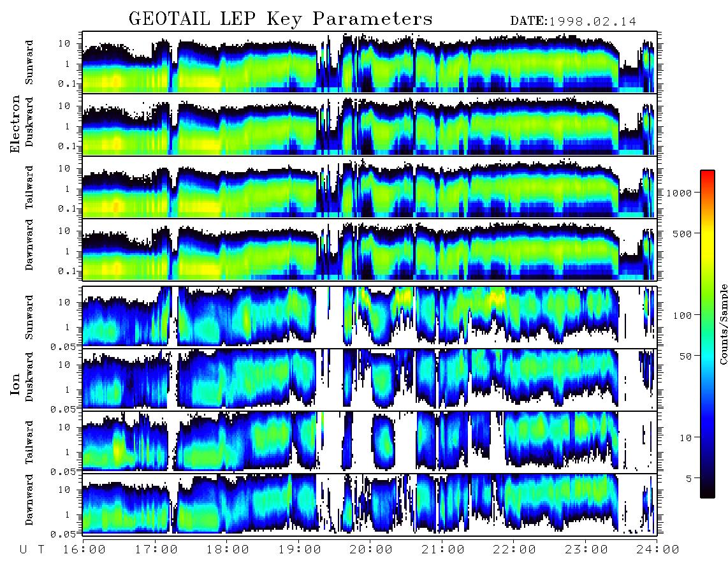Click the vertical "Electron" group label
This screenshot has width=728, height=561.
15,124
